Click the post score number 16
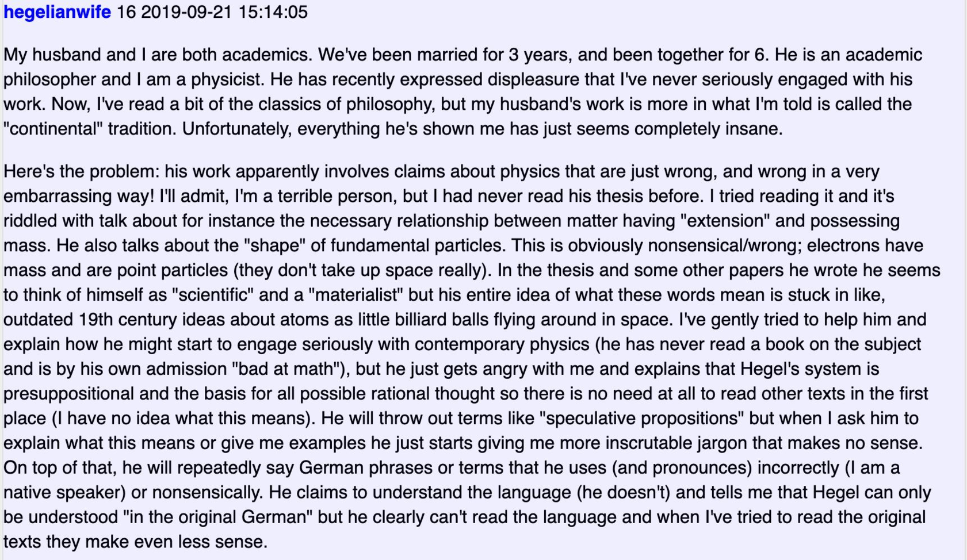967x560 pixels. tap(126, 12)
